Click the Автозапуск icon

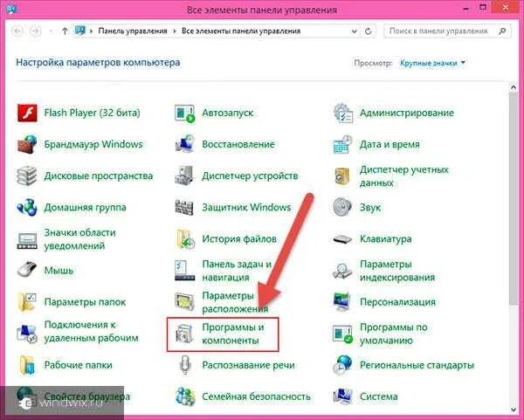pos(185,114)
